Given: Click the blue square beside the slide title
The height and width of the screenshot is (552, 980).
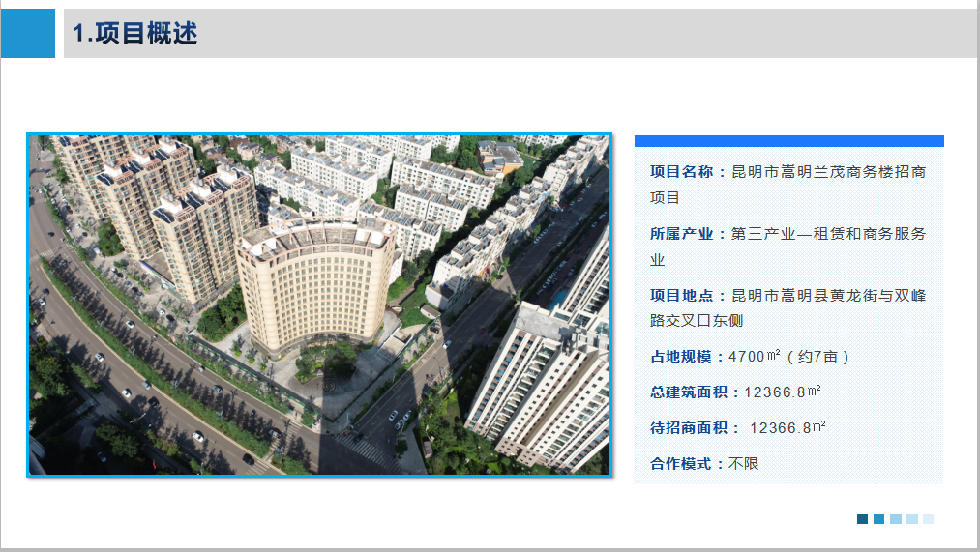Looking at the screenshot, I should tap(28, 33).
